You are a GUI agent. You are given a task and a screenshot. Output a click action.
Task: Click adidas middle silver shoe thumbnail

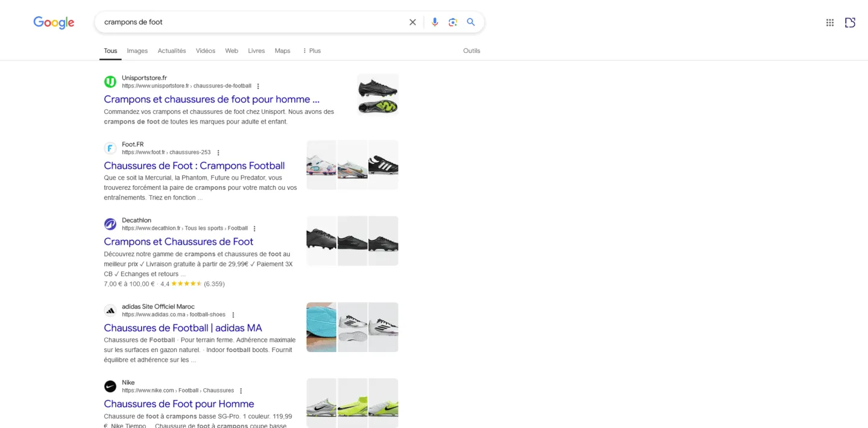(353, 327)
